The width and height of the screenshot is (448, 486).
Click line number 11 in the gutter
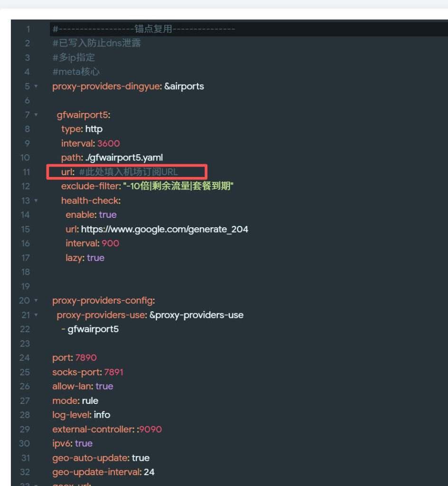(26, 172)
